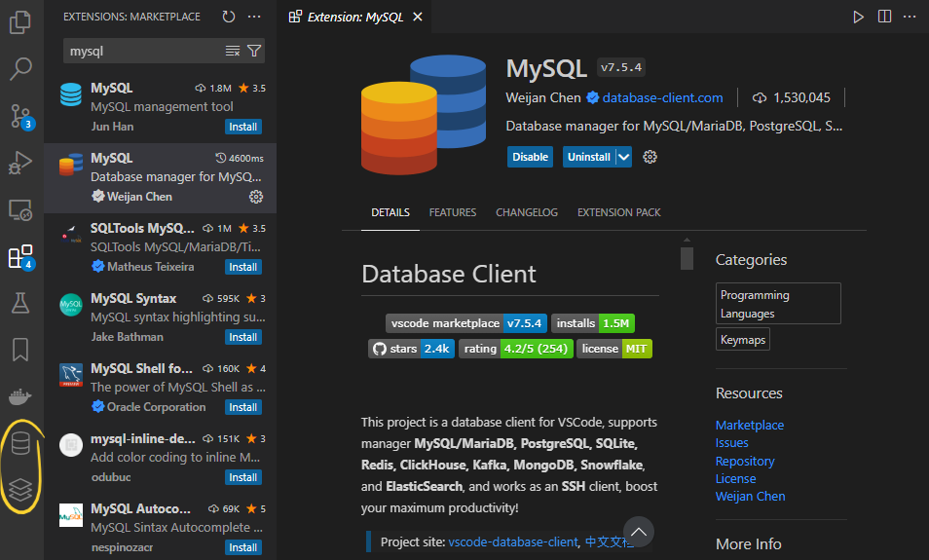Open the extensions filter funnel menu
The image size is (929, 560).
point(254,51)
